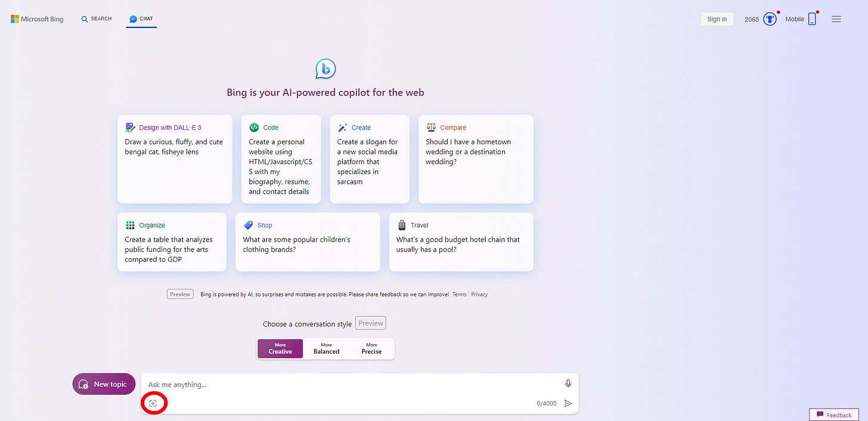Click the copilot heading text

point(325,93)
